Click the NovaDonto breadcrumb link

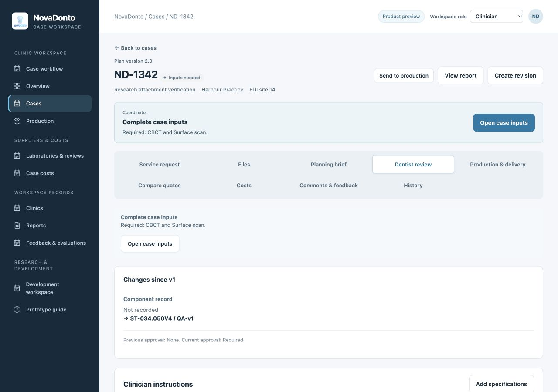[x=129, y=17]
